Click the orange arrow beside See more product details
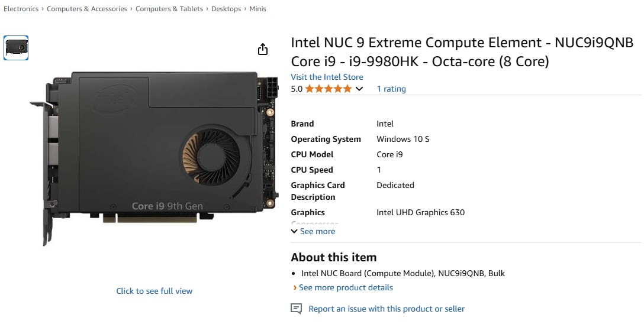Screen dimensions: 644x324 click(295, 288)
